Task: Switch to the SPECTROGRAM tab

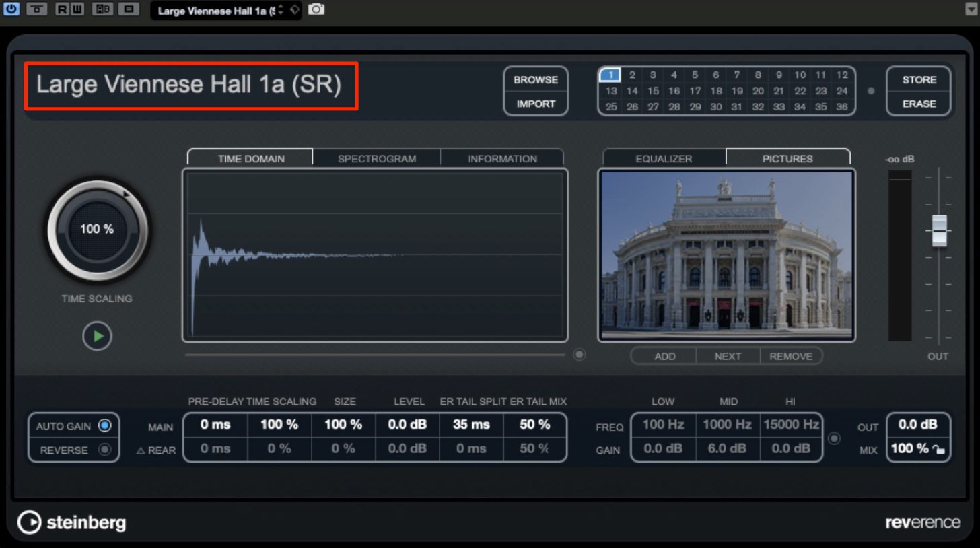Action: click(377, 158)
